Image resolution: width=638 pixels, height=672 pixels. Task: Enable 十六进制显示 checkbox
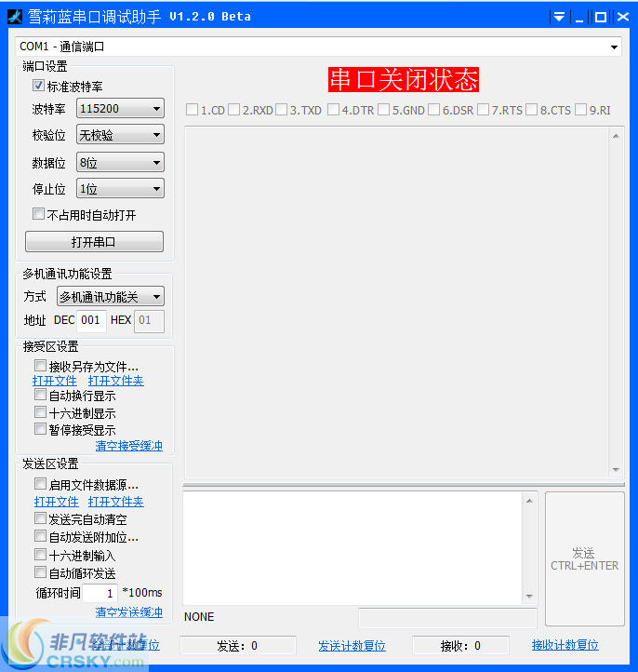[40, 412]
